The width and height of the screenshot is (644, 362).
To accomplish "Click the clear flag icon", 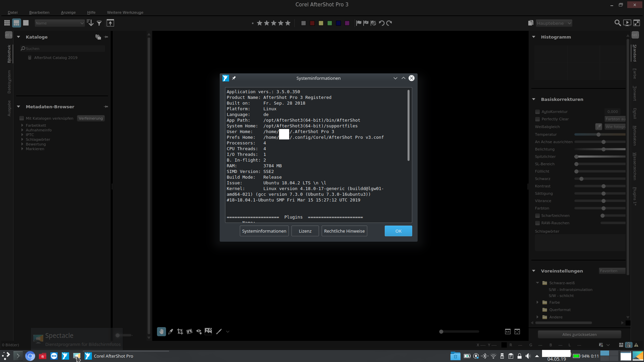I will coord(373,23).
